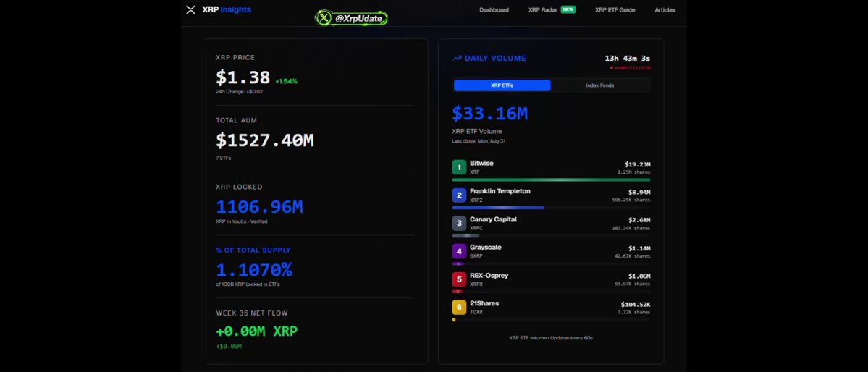Click the Bitwise green volume bar
Viewport: 868px width, 372px height.
click(551, 179)
